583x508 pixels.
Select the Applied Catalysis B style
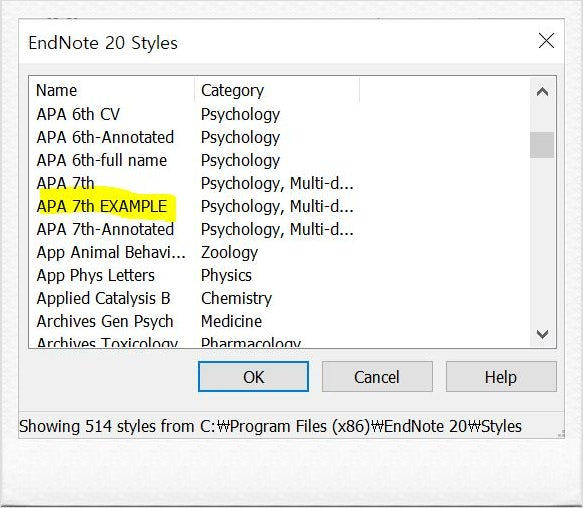click(103, 298)
